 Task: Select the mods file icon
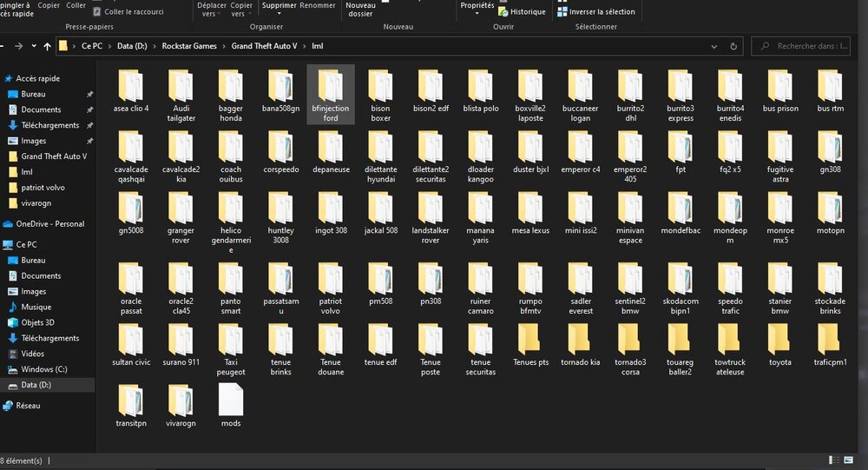[x=231, y=400]
